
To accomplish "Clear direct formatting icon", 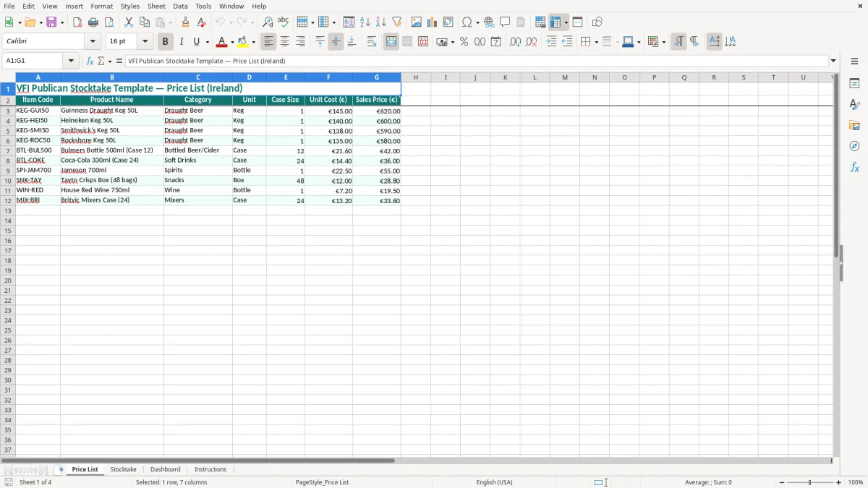I will coord(202,22).
